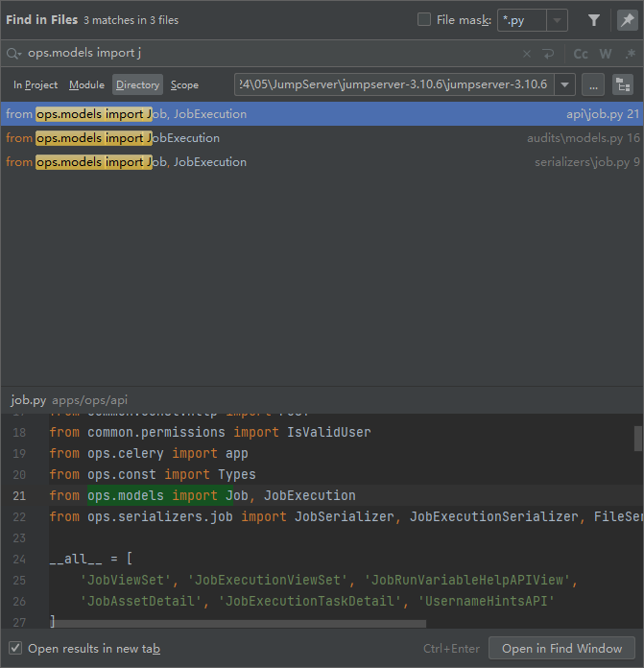The image size is (644, 668).
Task: Select the Scope search option
Action: (184, 84)
